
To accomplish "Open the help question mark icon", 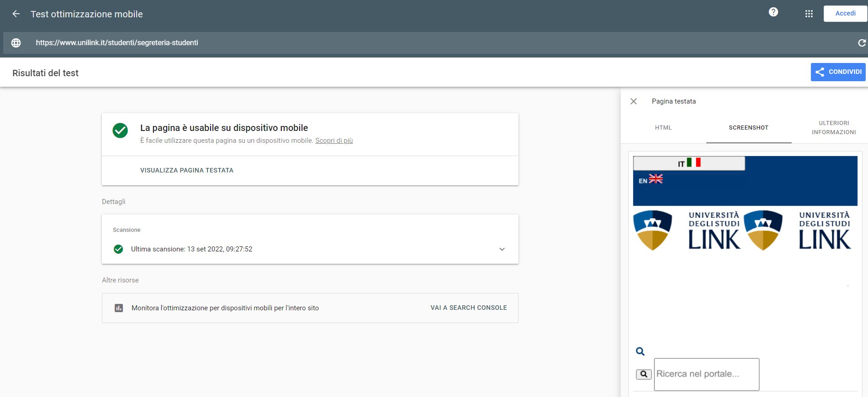I will pos(773,12).
